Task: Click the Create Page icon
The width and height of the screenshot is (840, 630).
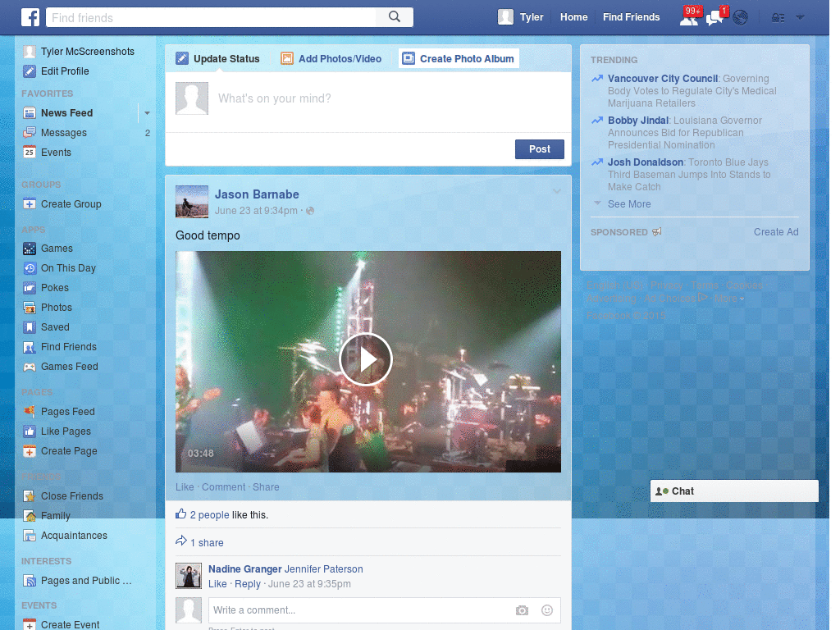Action: 30,451
